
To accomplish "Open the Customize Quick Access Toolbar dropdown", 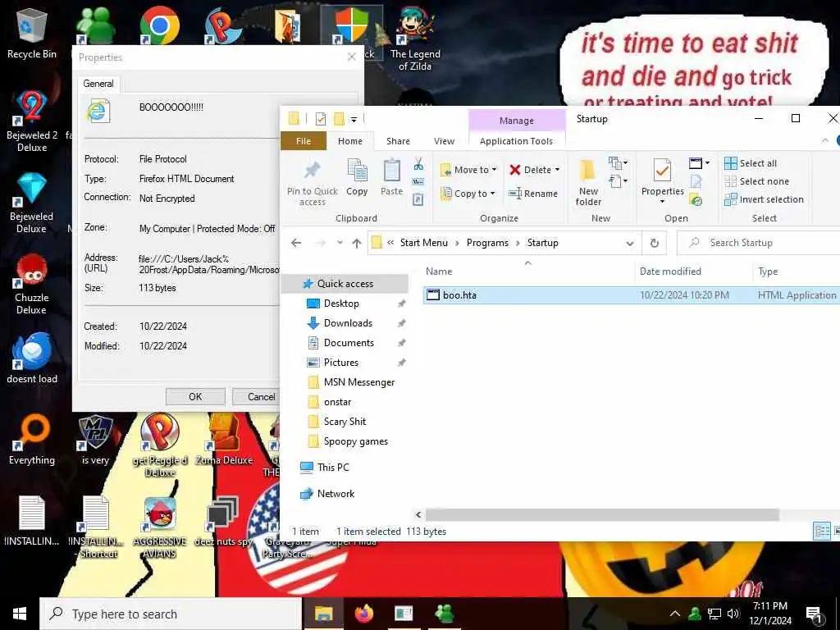I will point(354,119).
